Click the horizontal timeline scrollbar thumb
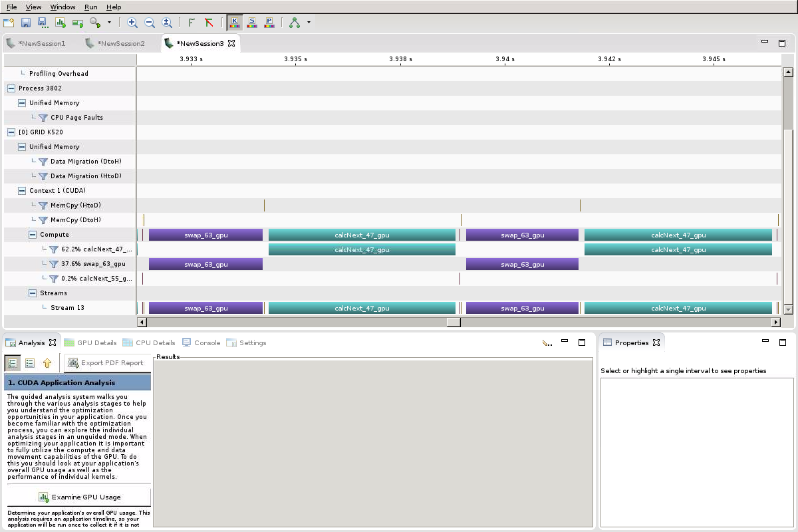 point(454,323)
